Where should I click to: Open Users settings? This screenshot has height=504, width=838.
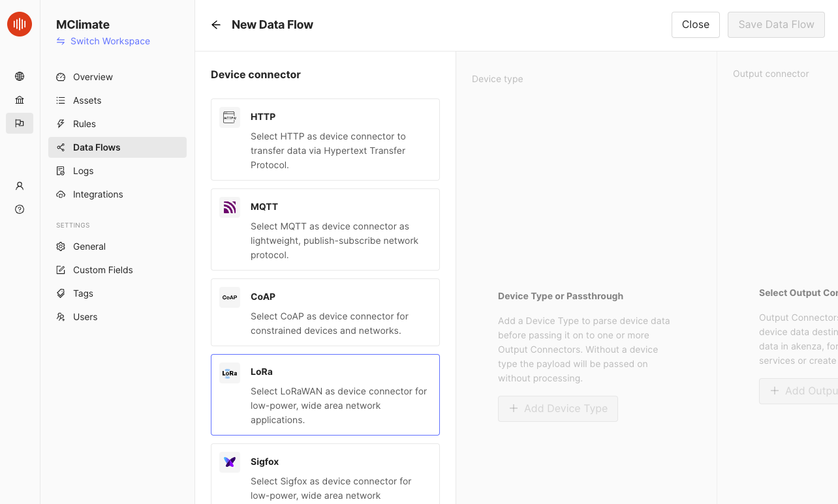click(117, 317)
